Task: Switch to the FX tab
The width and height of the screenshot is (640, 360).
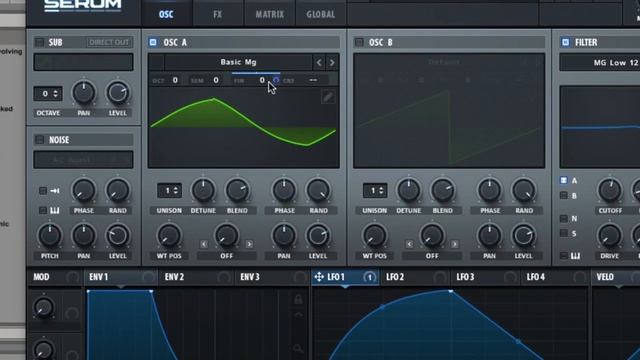Action: [218, 14]
